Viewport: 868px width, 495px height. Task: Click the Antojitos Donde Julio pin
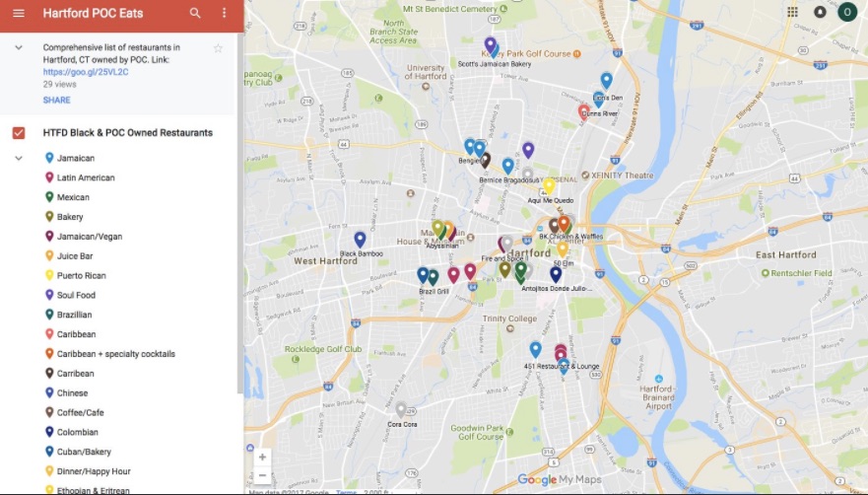pos(556,274)
